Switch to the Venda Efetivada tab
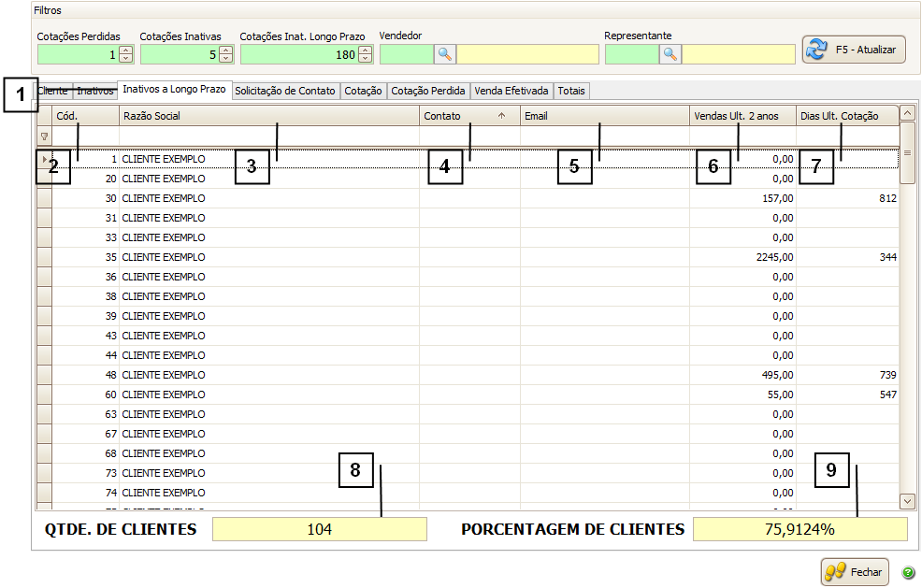The width and height of the screenshot is (922, 588). 511,91
